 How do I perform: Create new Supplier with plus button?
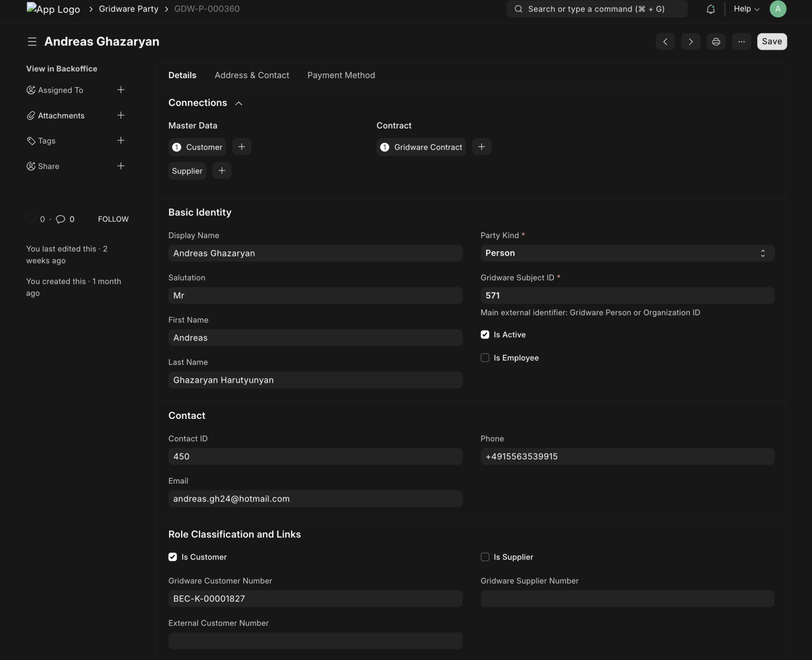click(222, 171)
